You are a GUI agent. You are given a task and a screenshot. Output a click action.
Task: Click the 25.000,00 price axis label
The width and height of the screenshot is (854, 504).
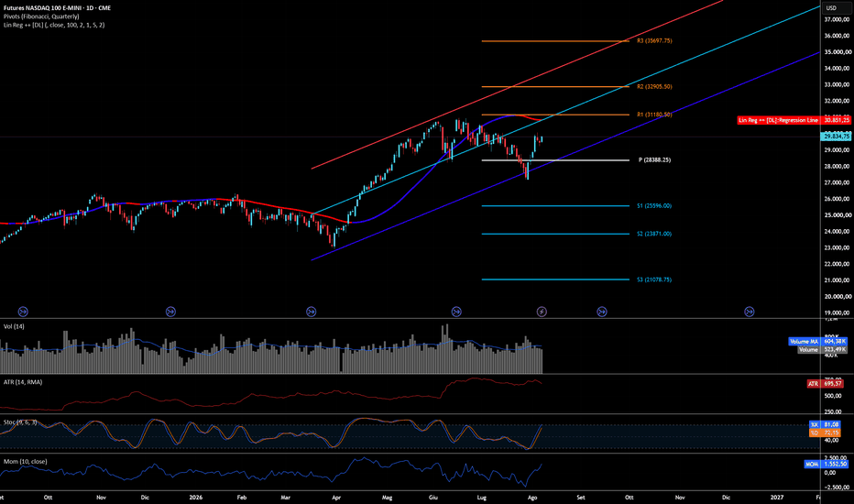pyautogui.click(x=838, y=215)
